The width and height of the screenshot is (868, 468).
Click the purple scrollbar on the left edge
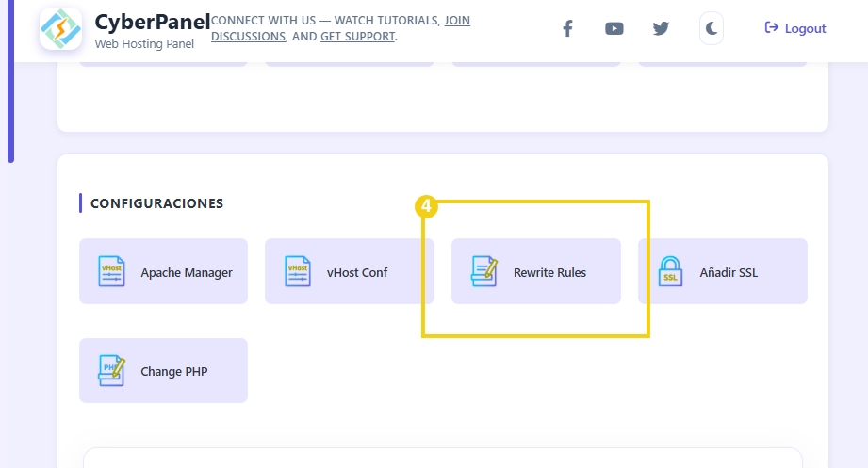pos(10,85)
